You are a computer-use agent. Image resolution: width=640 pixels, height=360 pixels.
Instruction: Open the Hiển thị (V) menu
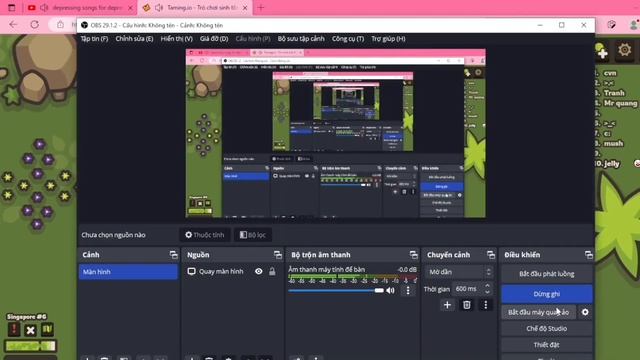(176, 39)
